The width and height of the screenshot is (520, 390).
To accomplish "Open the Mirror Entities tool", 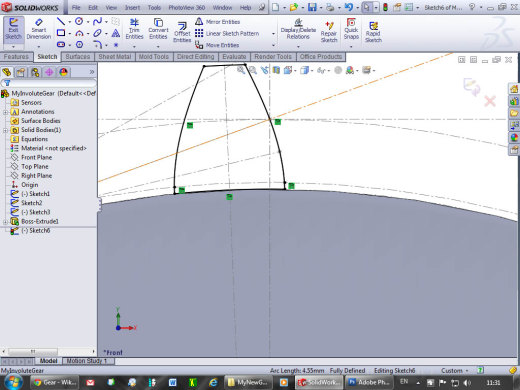I will click(217, 22).
